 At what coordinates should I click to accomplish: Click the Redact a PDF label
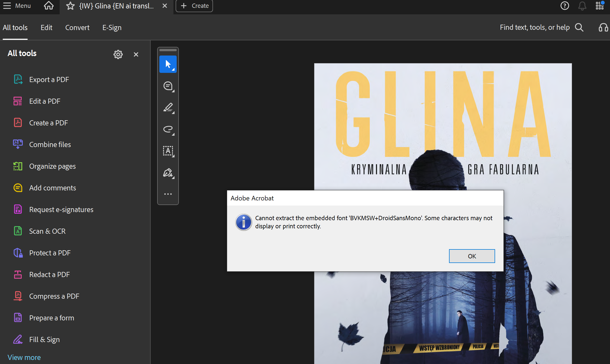50,274
